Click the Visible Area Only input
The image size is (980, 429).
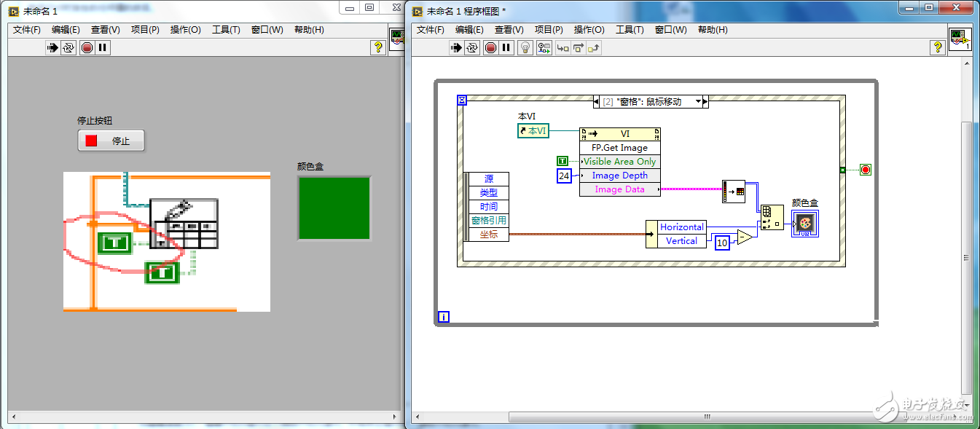619,162
